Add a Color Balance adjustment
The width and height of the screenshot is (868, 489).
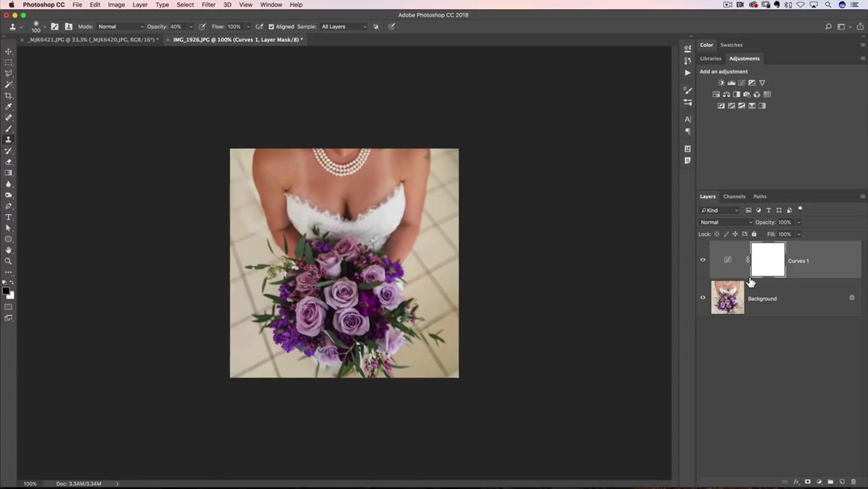726,94
